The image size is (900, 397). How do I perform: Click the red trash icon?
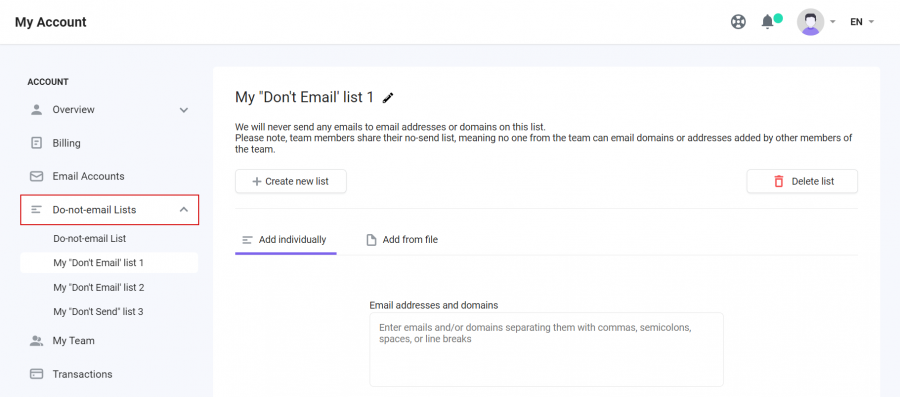779,181
